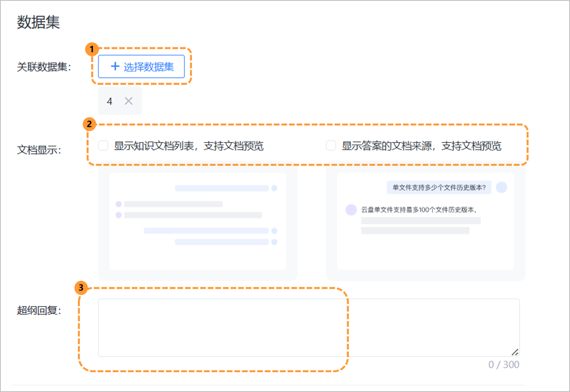Click the 文档显示 field label
The height and width of the screenshot is (392, 570).
click(39, 149)
